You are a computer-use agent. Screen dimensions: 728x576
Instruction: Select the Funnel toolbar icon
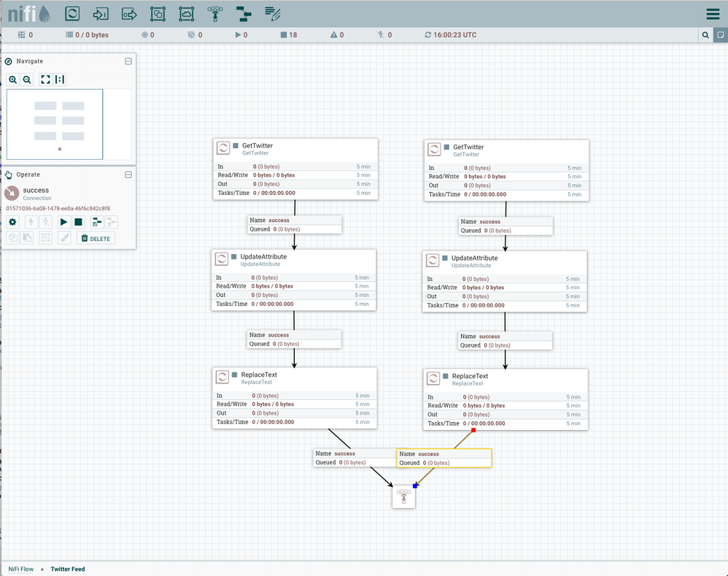(214, 13)
